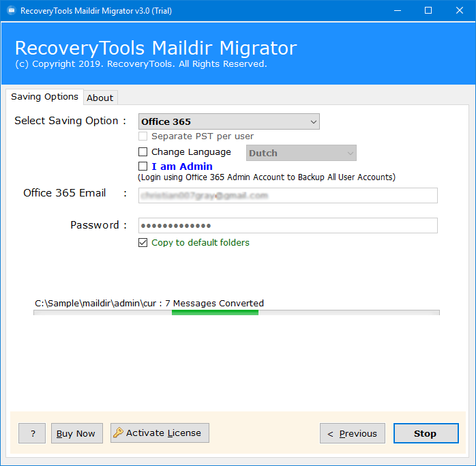Go back with the Previous button
Viewport: 476px width, 466px height.
(x=353, y=433)
